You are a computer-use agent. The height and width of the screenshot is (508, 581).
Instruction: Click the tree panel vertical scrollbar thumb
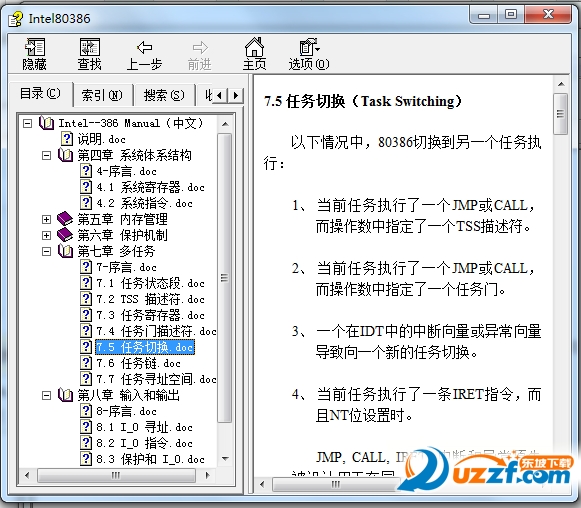pyautogui.click(x=225, y=278)
